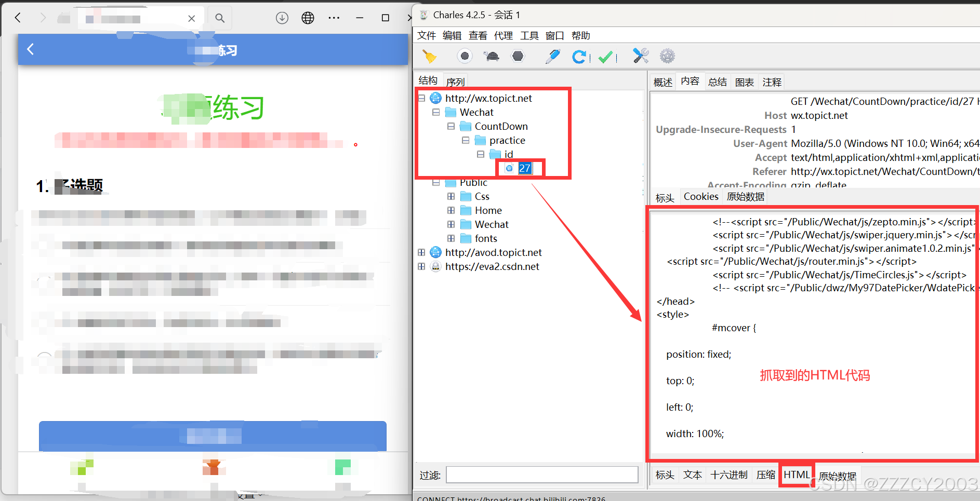Click the browser globe icon
The width and height of the screenshot is (980, 501).
click(308, 18)
